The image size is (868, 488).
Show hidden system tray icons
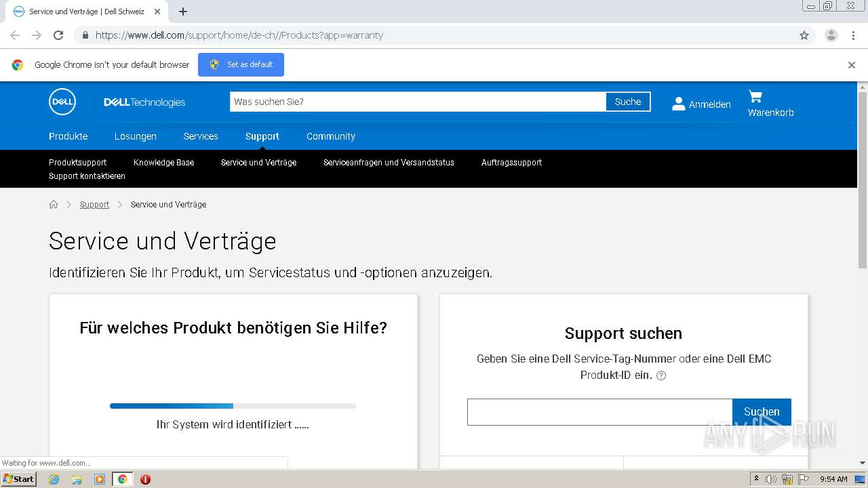click(x=756, y=479)
